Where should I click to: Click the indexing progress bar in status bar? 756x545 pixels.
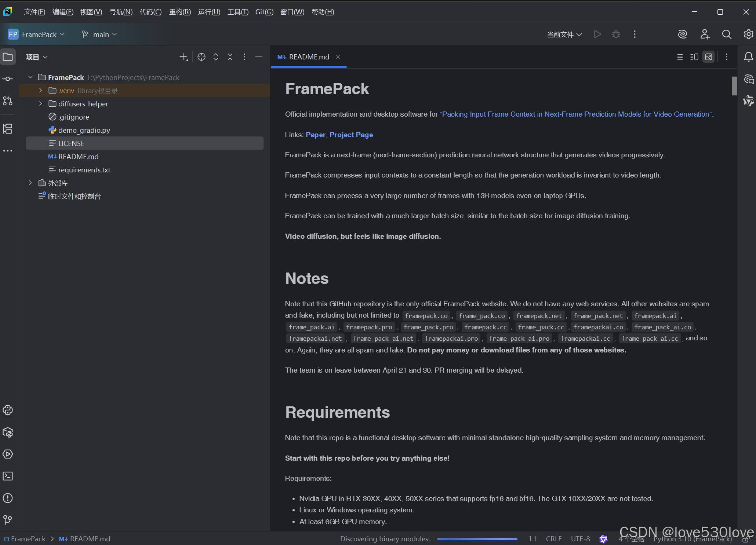(x=477, y=539)
